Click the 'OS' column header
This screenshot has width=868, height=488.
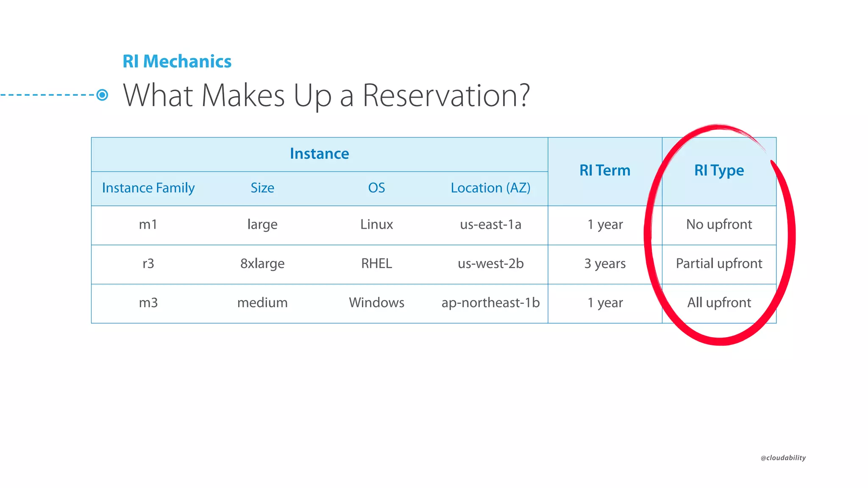[376, 188]
